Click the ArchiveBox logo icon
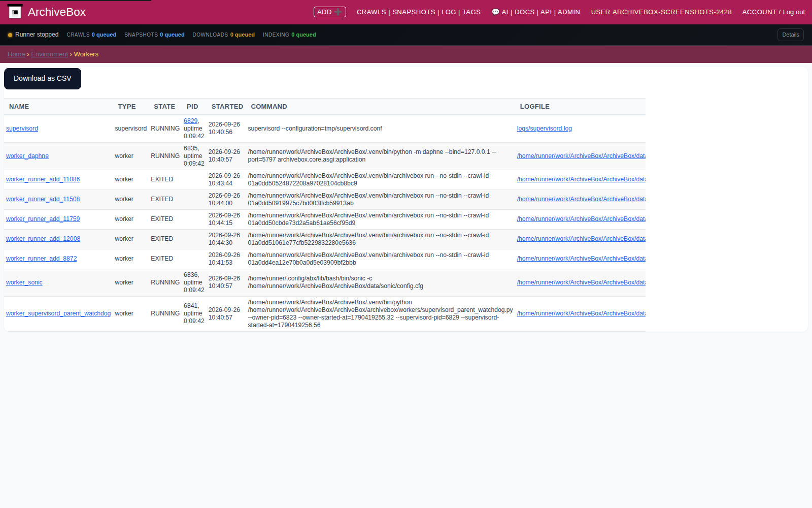Screen dimensions: 812x508 (x=15, y=12)
